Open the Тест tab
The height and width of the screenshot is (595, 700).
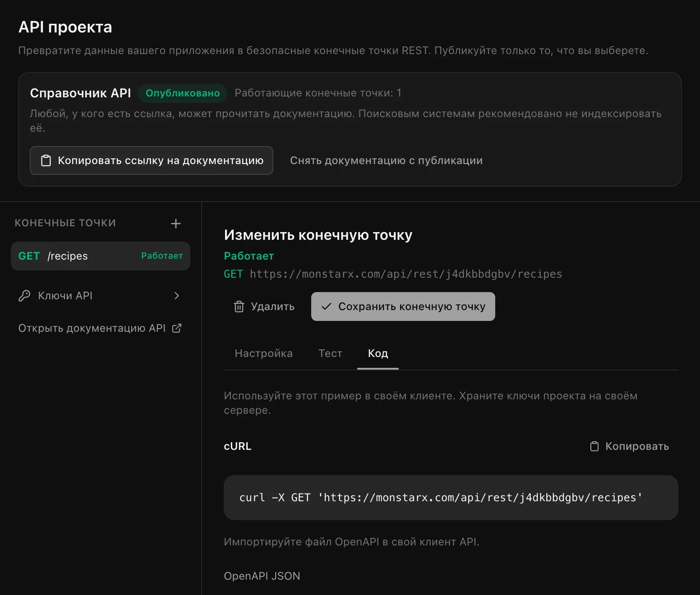[x=330, y=353]
